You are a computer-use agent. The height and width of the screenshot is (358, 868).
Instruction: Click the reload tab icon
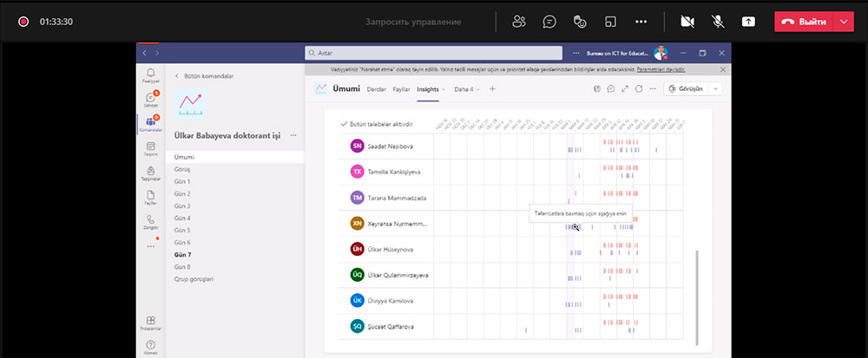point(639,89)
